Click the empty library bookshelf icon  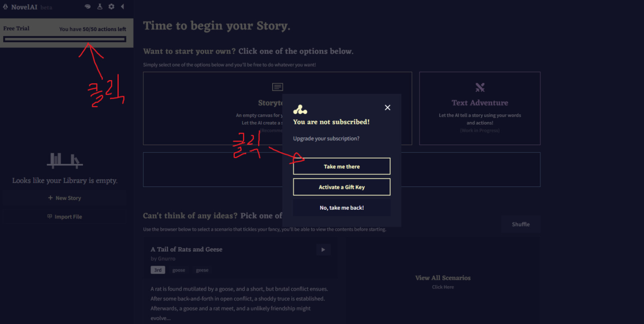[64, 160]
